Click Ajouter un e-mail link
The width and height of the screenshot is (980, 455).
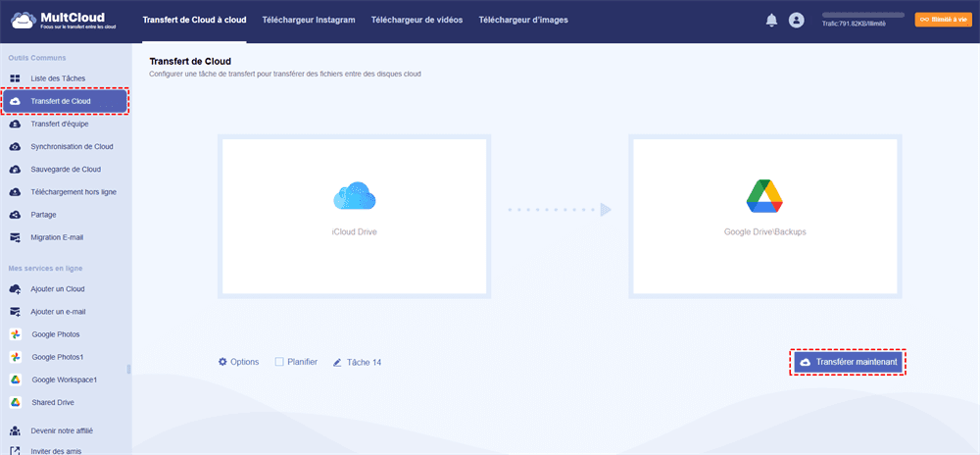pos(58,312)
